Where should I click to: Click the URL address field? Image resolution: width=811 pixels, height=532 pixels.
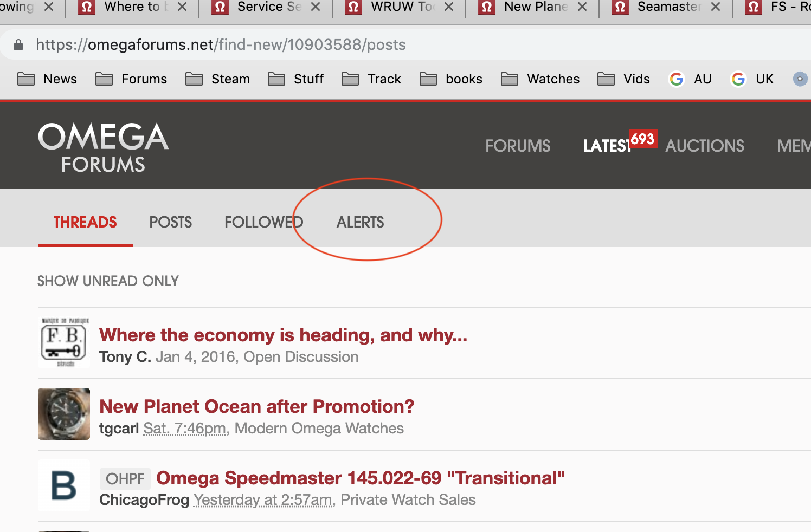pos(379,45)
